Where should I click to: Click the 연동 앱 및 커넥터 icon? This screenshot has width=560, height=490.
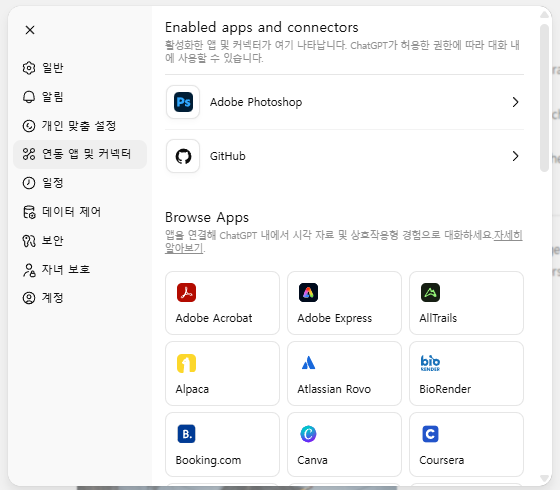29,154
